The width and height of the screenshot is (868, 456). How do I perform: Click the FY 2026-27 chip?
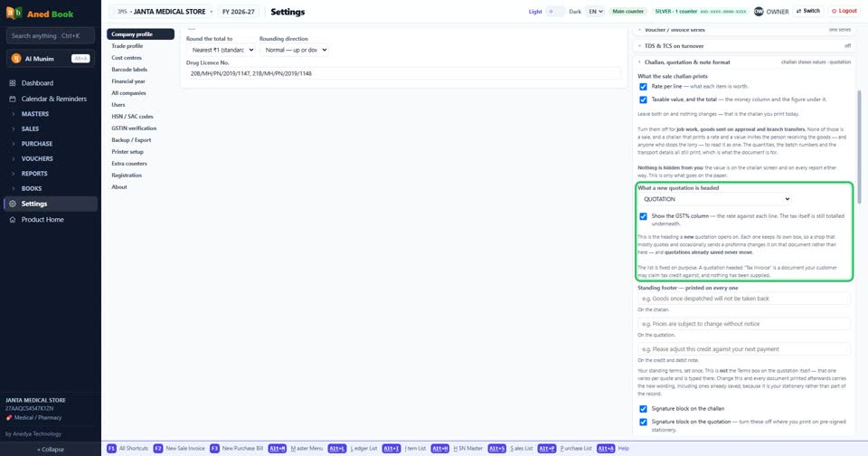click(238, 12)
